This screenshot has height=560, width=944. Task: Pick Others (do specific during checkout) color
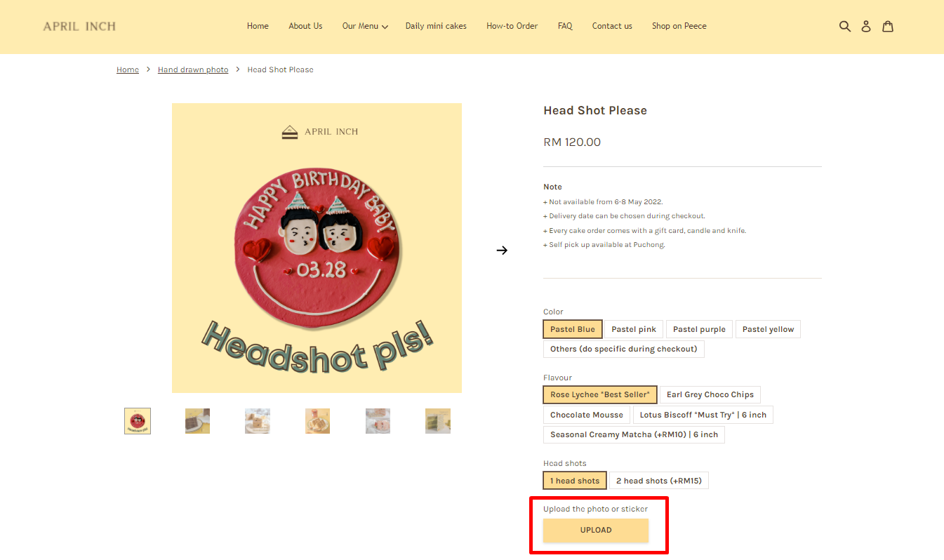click(624, 349)
